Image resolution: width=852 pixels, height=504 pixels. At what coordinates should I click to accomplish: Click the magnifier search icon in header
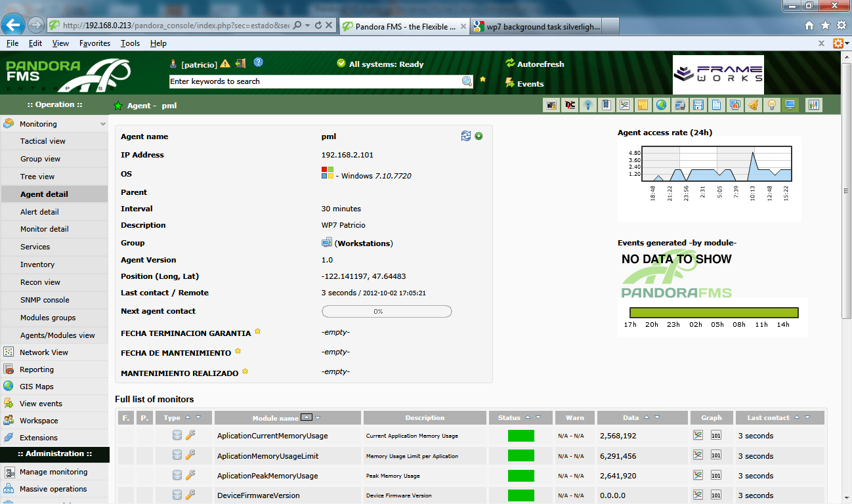point(467,81)
